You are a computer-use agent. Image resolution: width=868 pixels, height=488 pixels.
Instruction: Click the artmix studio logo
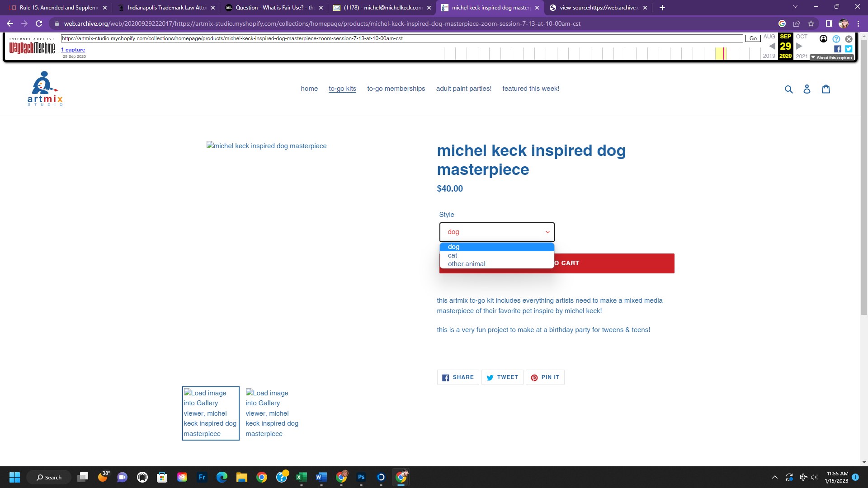[x=45, y=89]
